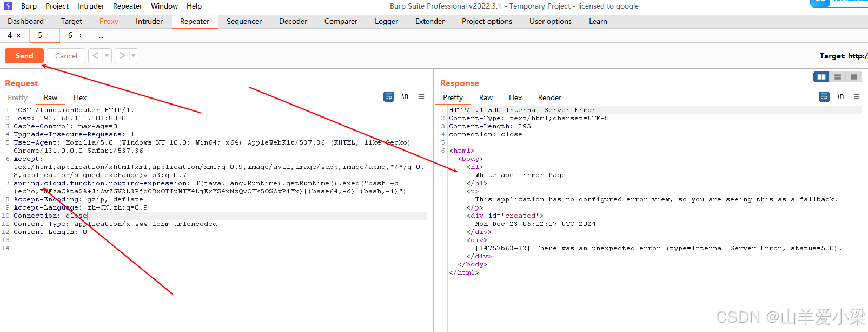Switch to Logger tab

point(386,21)
